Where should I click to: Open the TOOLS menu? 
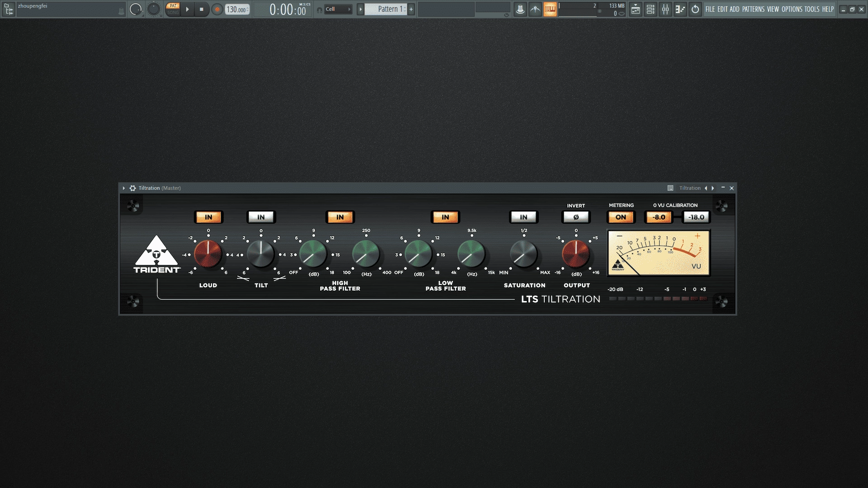point(812,9)
